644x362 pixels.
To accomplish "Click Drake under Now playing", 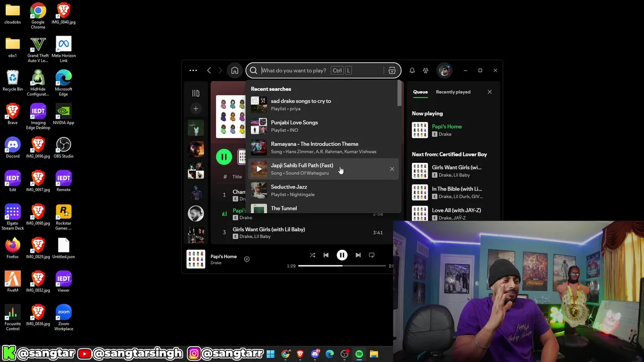I will (x=445, y=134).
